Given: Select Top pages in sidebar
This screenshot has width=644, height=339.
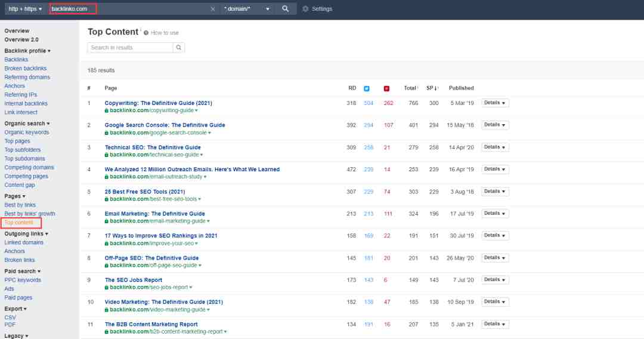Looking at the screenshot, I should click(x=17, y=141).
